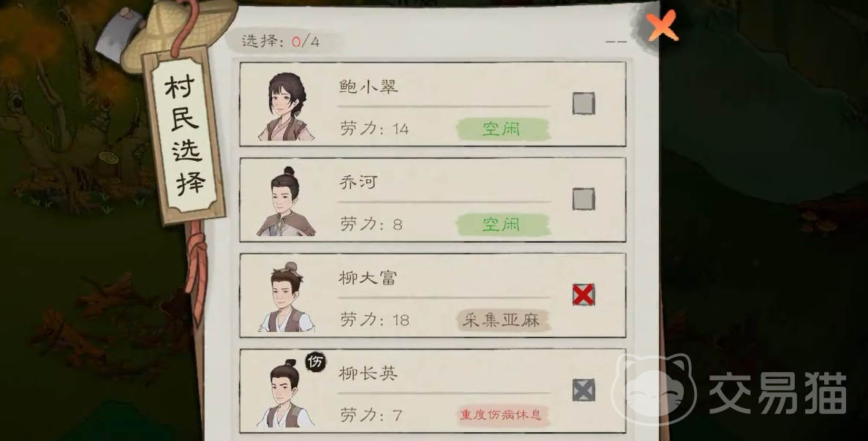This screenshot has width=868, height=441.
Task: Click the 村民选择 wooden sign
Action: (184, 135)
